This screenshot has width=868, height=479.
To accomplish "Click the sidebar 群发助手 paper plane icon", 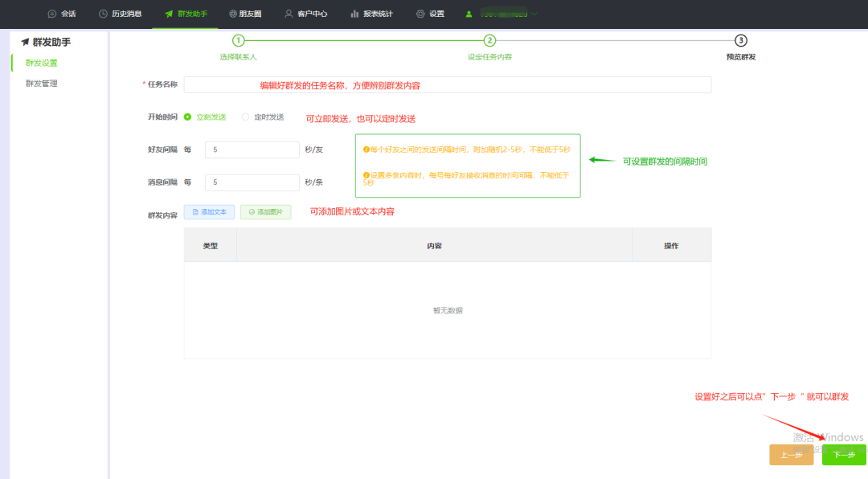I will [25, 42].
